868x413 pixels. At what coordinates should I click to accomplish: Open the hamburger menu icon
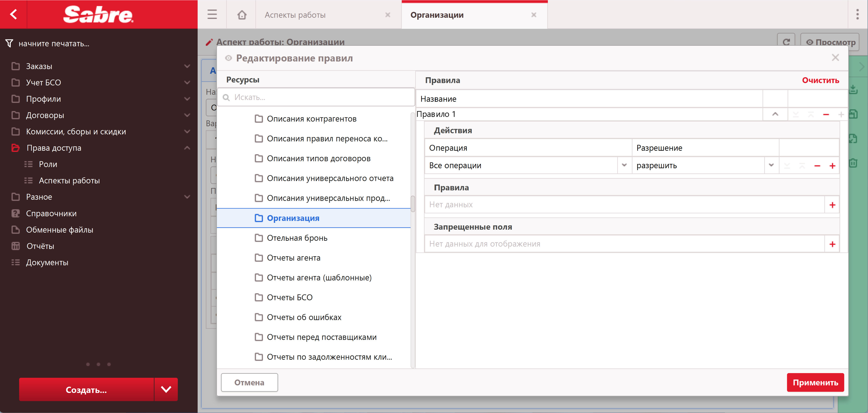[x=212, y=14]
